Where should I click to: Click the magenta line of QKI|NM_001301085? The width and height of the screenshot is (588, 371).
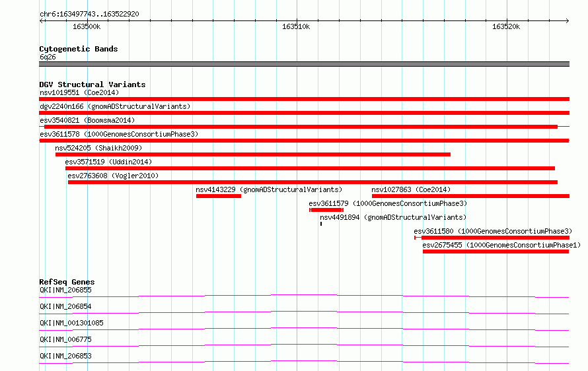point(304,329)
